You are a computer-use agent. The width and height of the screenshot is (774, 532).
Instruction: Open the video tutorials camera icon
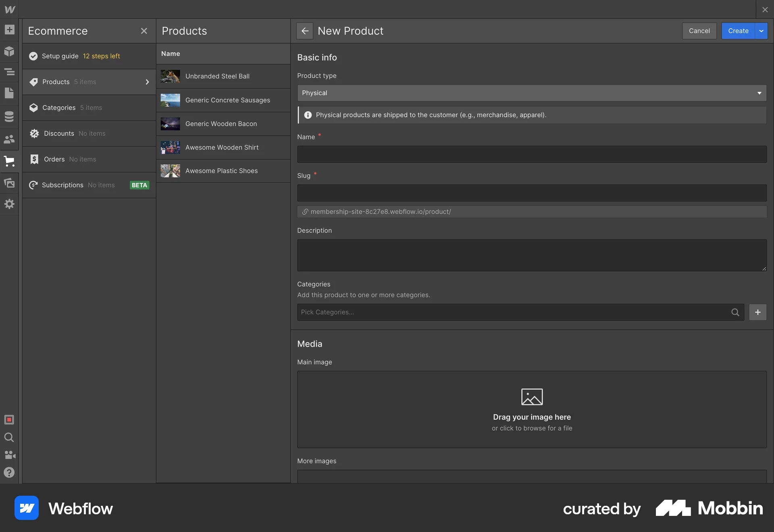[9, 455]
